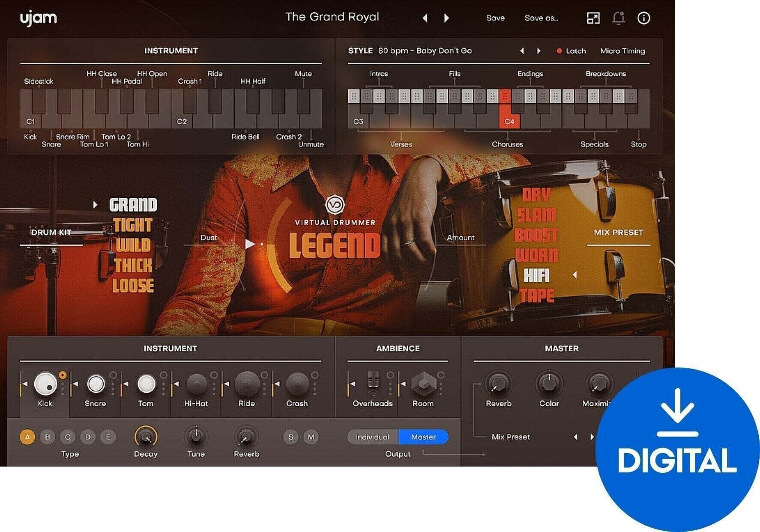Screen dimensions: 760x532
Task: Select the Room ambience icon
Action: tap(424, 383)
